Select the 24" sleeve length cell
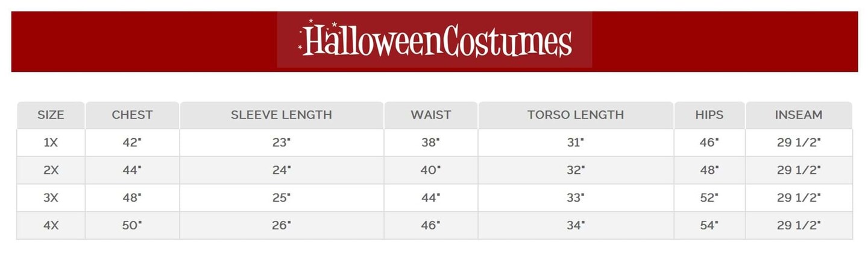Viewport: 868px width, 256px height. click(x=281, y=170)
